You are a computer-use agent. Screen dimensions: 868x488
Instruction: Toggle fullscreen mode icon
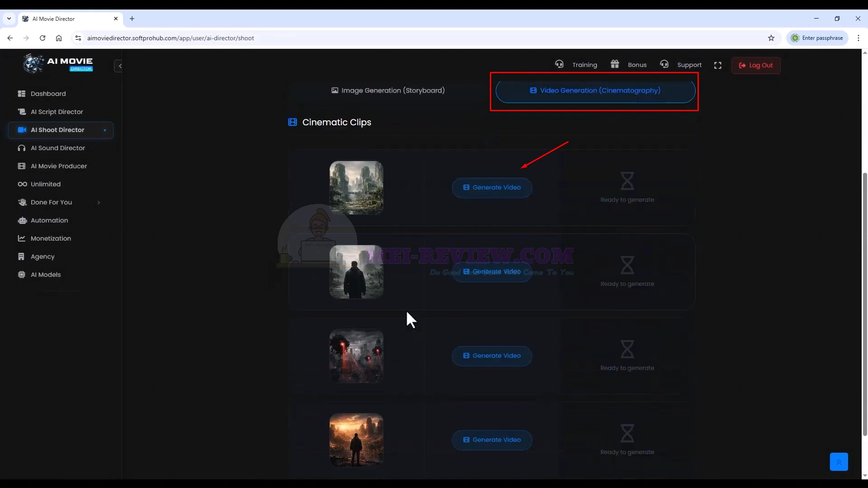(718, 65)
